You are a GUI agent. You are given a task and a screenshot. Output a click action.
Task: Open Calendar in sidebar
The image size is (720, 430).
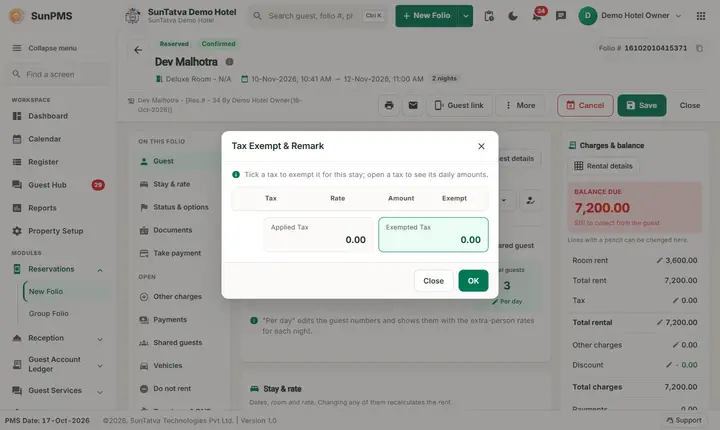(x=45, y=139)
